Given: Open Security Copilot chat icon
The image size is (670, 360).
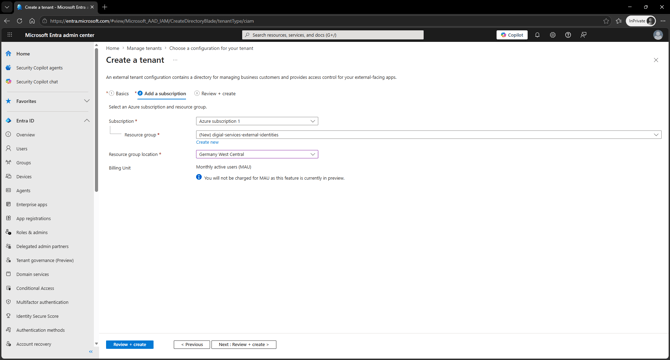Looking at the screenshot, I should (x=9, y=82).
